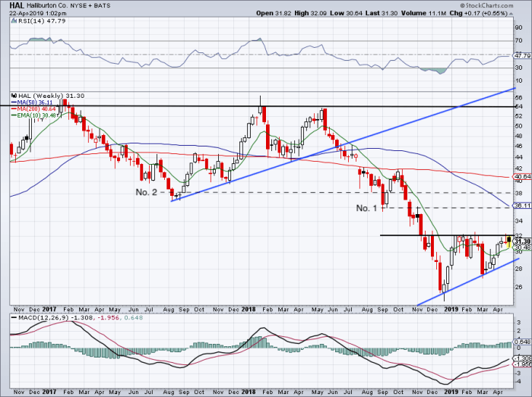Click the 2019 label on bottom MACD axis
Screen dimensions: 532x397
coord(451,392)
